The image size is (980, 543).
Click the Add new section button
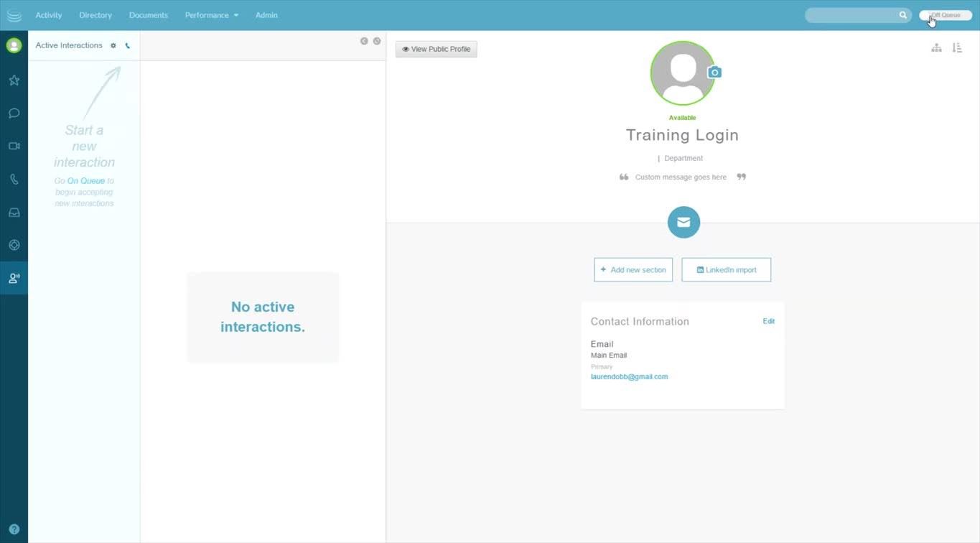633,270
